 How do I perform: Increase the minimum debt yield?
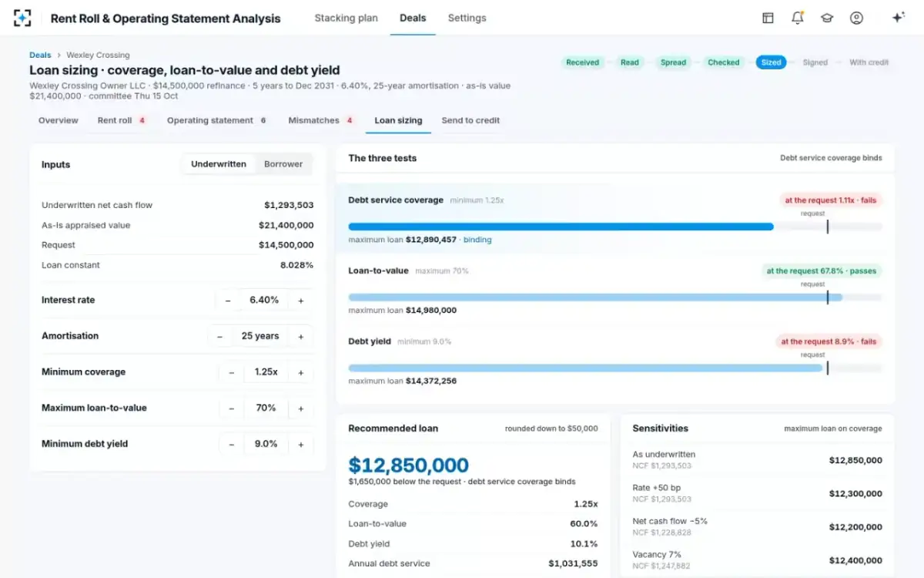[x=301, y=444]
